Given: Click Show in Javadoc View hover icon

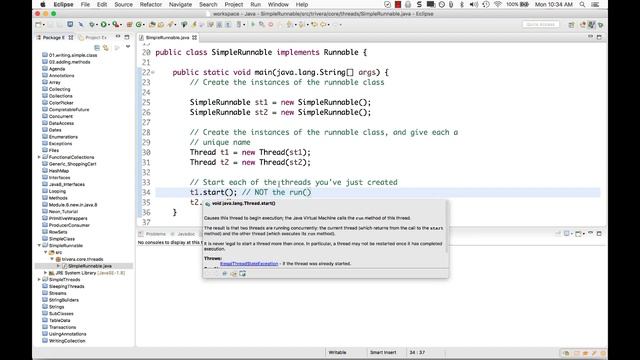Looking at the screenshot, I should coord(224,273).
